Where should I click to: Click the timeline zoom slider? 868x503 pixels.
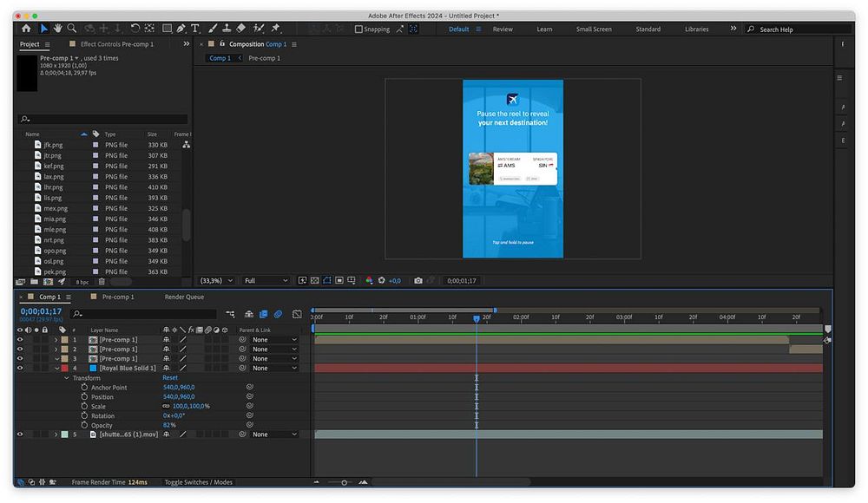click(x=345, y=482)
